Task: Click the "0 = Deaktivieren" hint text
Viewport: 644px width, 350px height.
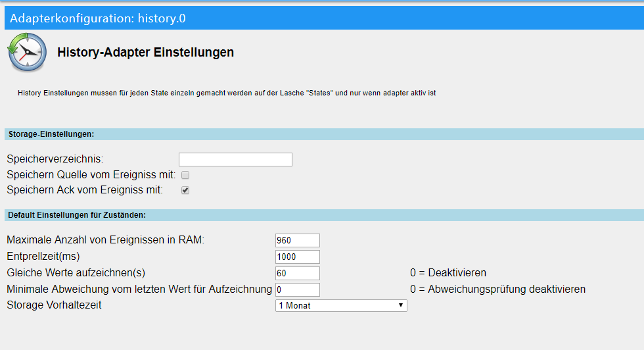Action: coord(448,273)
